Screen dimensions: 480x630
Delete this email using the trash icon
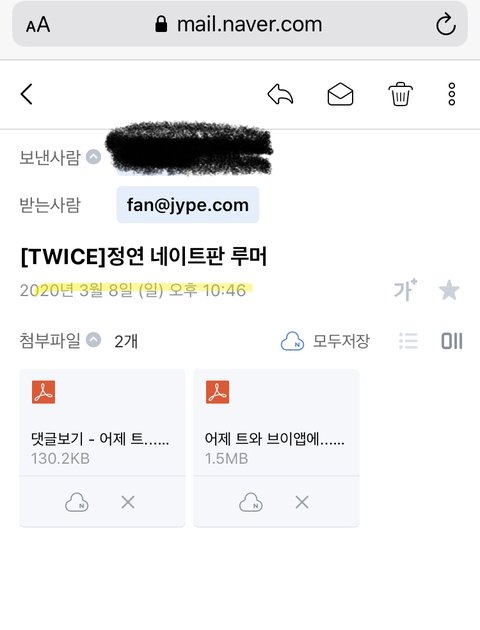point(400,94)
